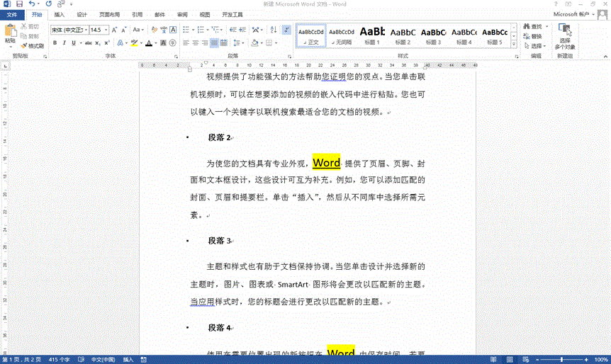Open the font size 14.5 dropdown
Image resolution: width=611 pixels, height=364 pixels.
pos(98,30)
